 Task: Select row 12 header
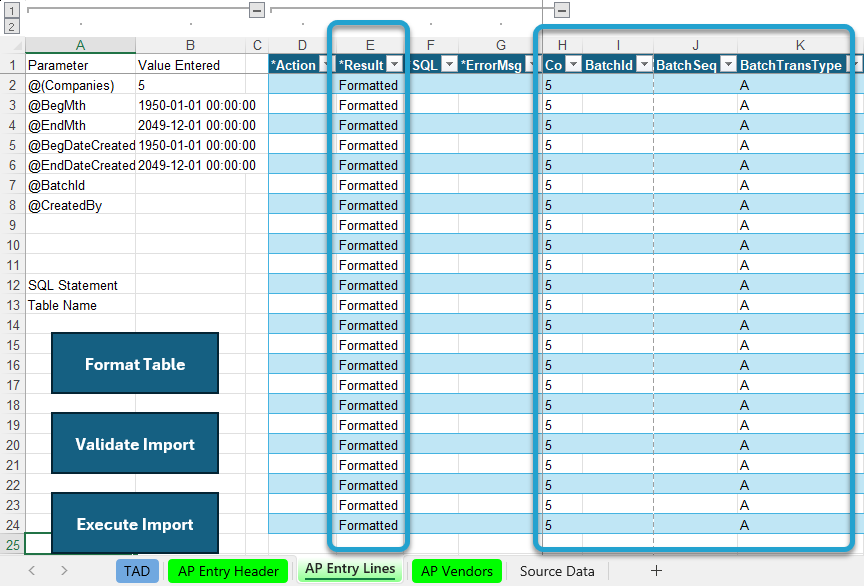[x=13, y=285]
